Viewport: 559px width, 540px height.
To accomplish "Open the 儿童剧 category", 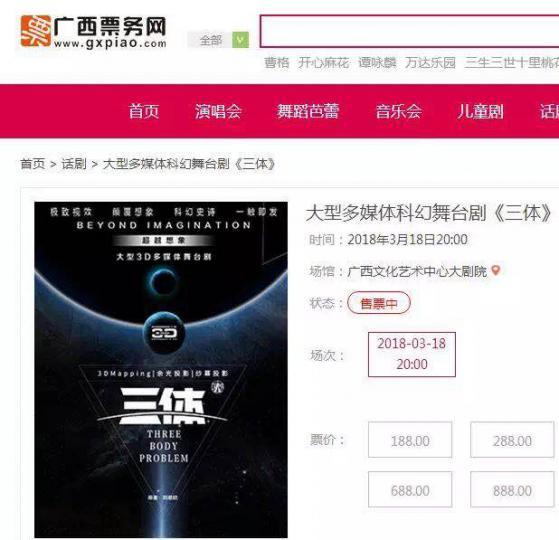I will (x=481, y=111).
